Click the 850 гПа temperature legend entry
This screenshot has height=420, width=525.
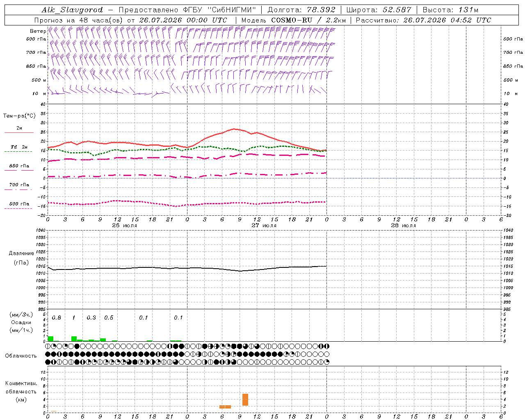coord(19,167)
